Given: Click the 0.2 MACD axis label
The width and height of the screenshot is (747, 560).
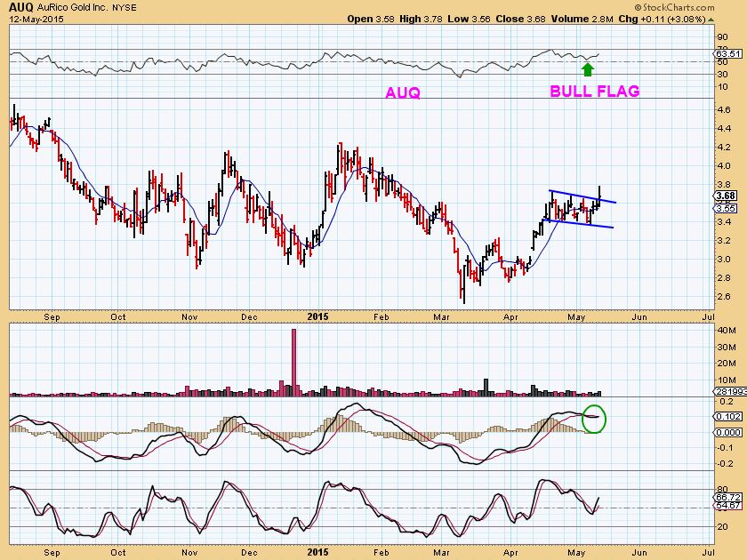Looking at the screenshot, I should pos(727,402).
